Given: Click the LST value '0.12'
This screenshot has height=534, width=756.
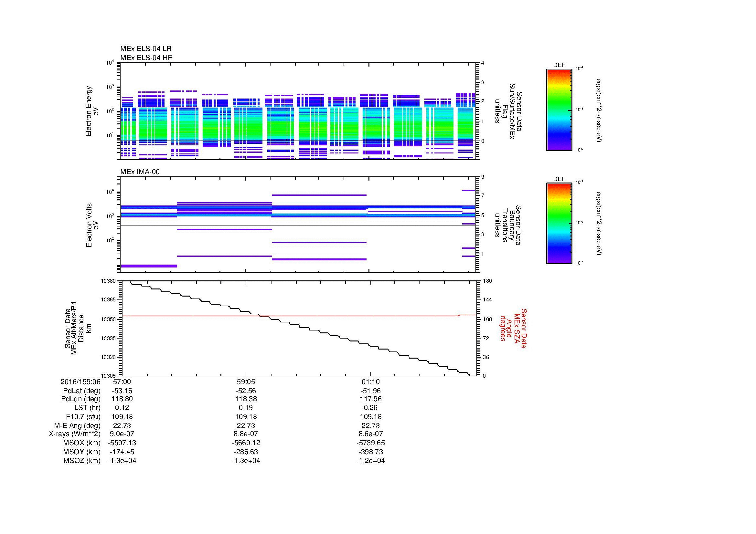Looking at the screenshot, I should [122, 408].
